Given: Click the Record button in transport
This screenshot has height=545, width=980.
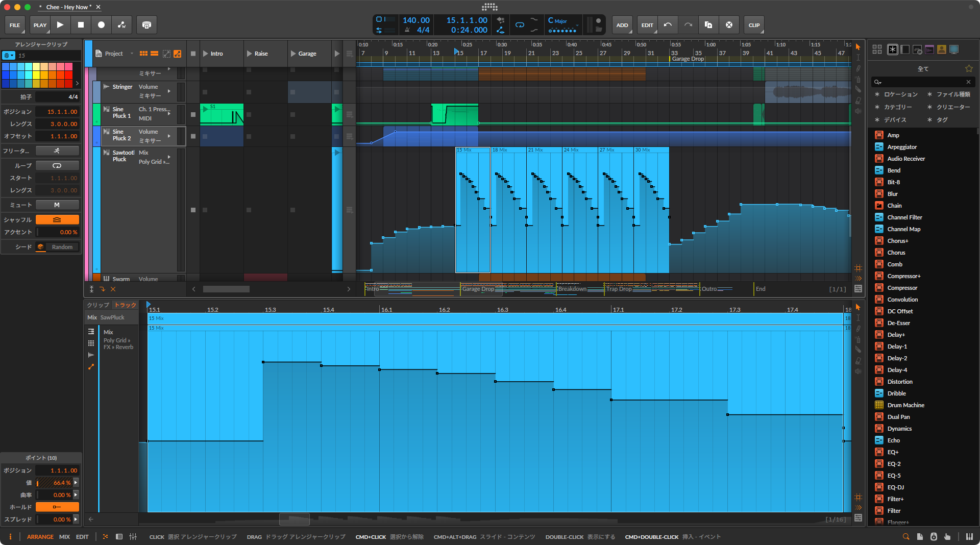Looking at the screenshot, I should click(x=101, y=25).
